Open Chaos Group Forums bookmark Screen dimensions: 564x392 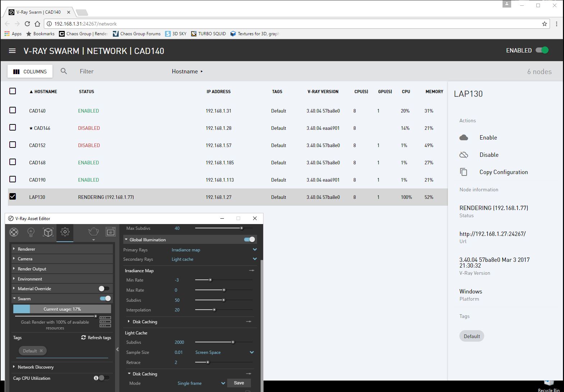pyautogui.click(x=137, y=34)
